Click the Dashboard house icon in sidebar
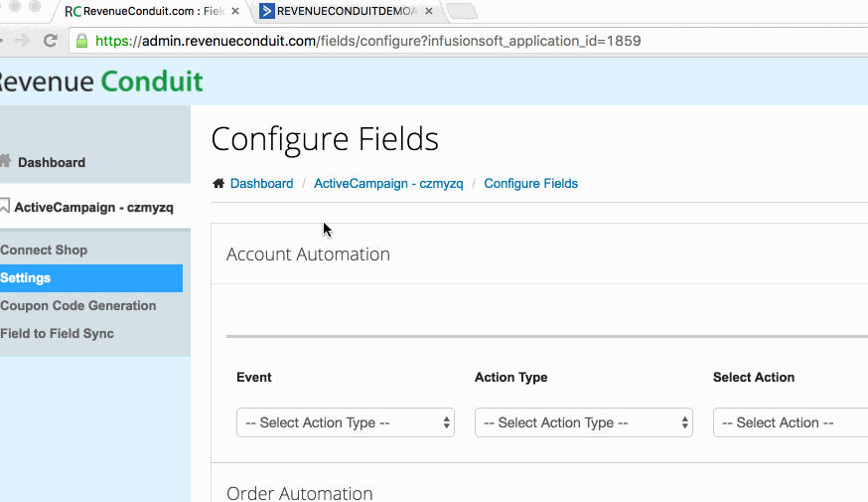The height and width of the screenshot is (502, 868). 6,161
